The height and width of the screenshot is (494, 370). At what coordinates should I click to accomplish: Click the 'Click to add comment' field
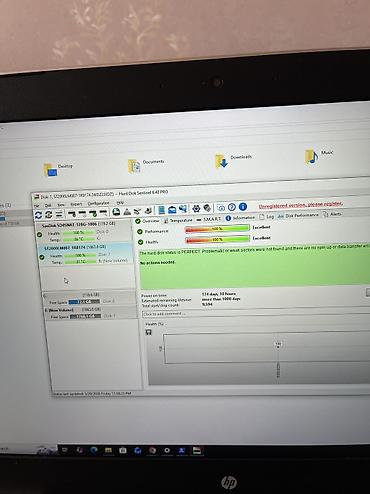click(255, 312)
